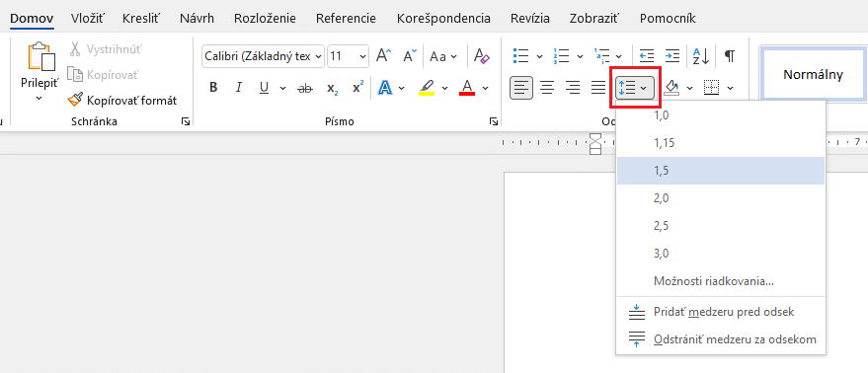Choose line spacing 1,15
Image resolution: width=868 pixels, height=373 pixels.
coord(721,143)
